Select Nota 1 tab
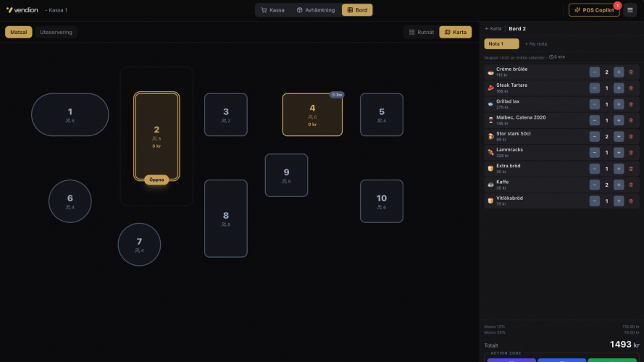Viewport: 644px width, 362px height. tap(501, 43)
